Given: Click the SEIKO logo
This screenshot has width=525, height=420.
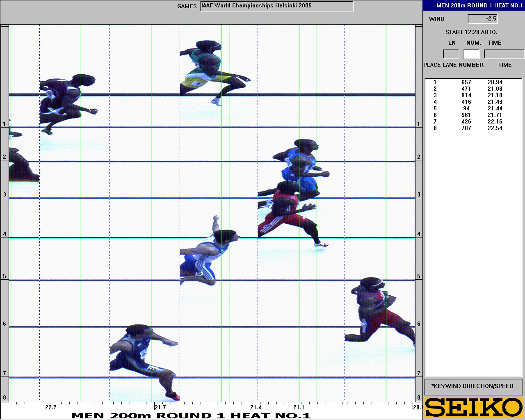Looking at the screenshot, I should pyautogui.click(x=474, y=407).
